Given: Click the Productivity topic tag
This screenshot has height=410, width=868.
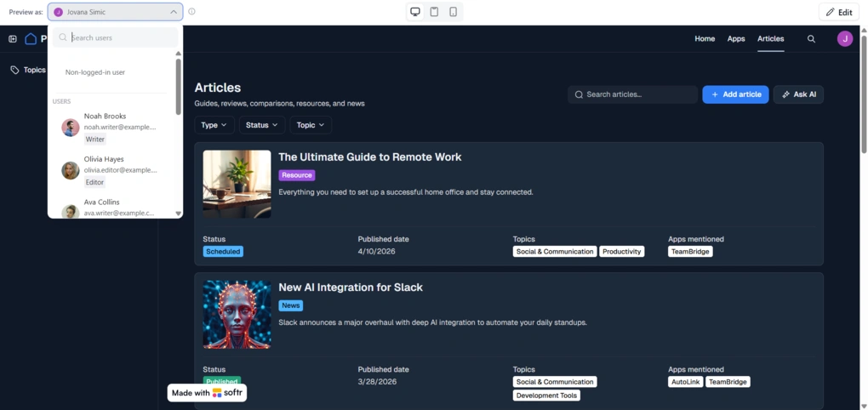Looking at the screenshot, I should pos(622,252).
